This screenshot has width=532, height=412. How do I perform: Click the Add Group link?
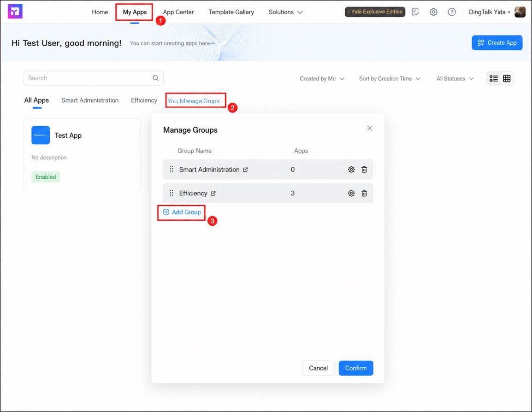tap(182, 212)
